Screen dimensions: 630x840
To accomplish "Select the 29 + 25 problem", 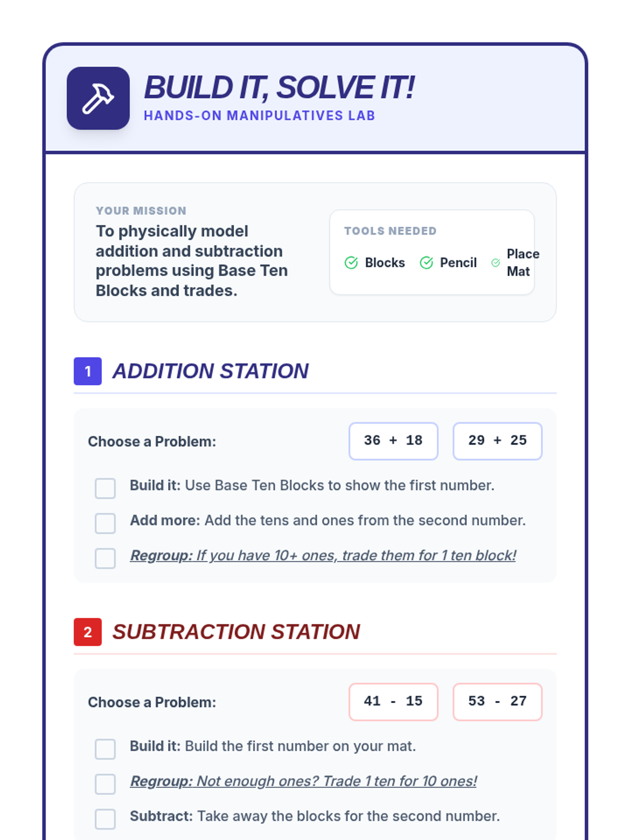I will [498, 441].
